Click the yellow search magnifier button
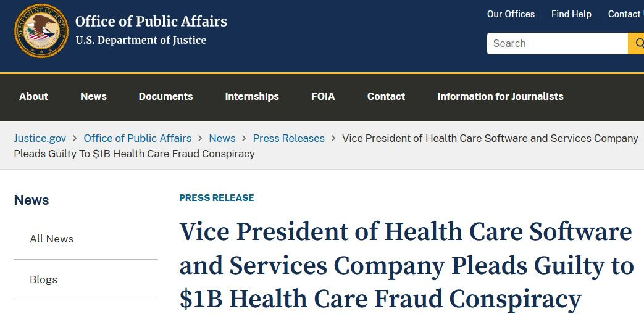The image size is (644, 314). coord(637,44)
